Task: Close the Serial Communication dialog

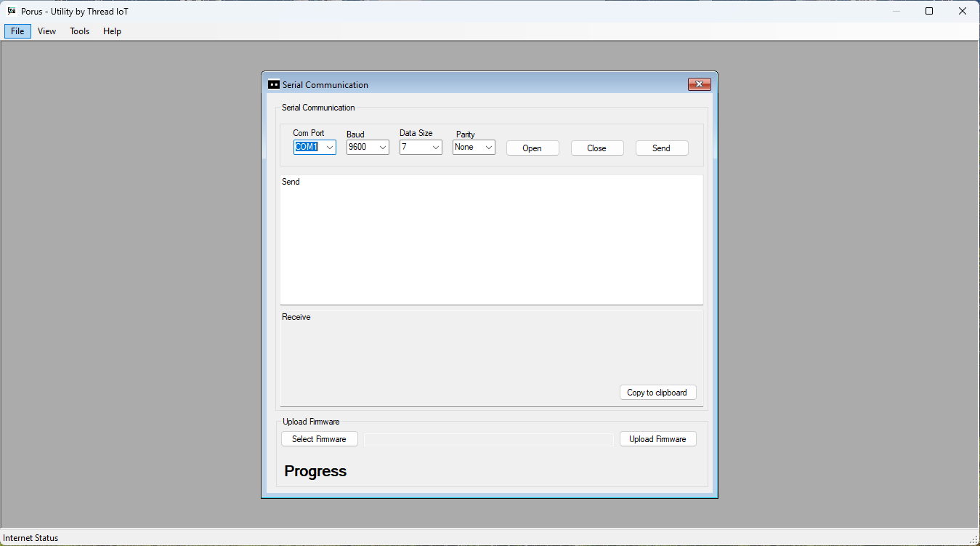Action: [699, 84]
